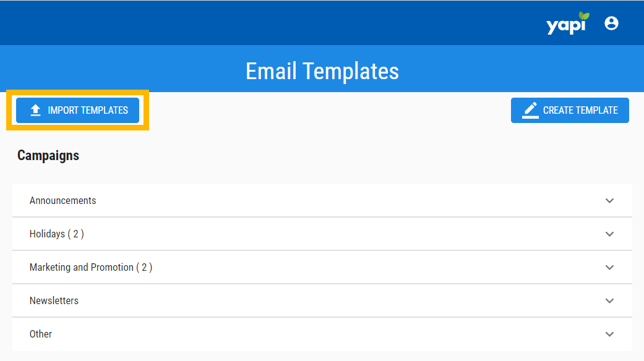
Task: Expand Marketing and Promotion with its chevron
Action: [609, 268]
